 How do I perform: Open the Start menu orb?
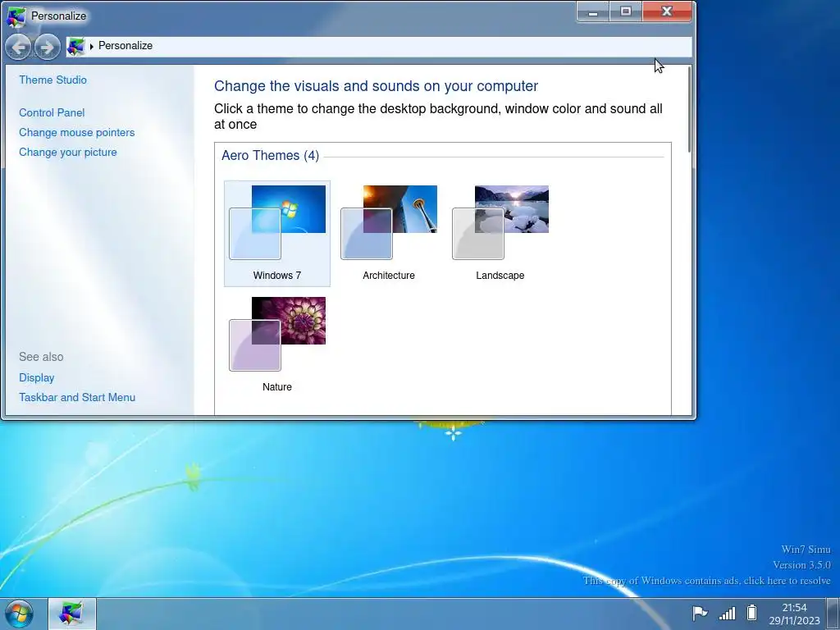(19, 614)
